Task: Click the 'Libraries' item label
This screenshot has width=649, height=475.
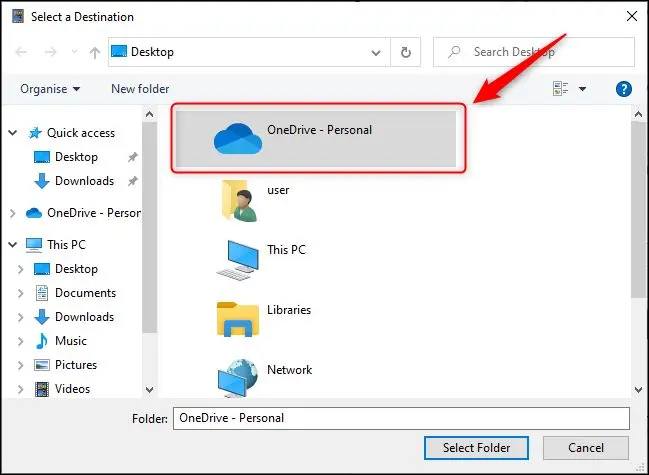Action: click(289, 310)
